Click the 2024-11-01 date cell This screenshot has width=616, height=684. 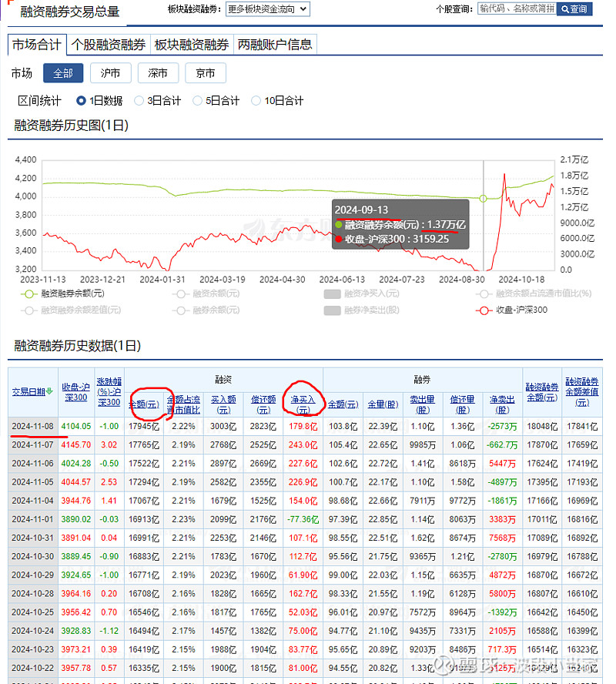[x=32, y=519]
